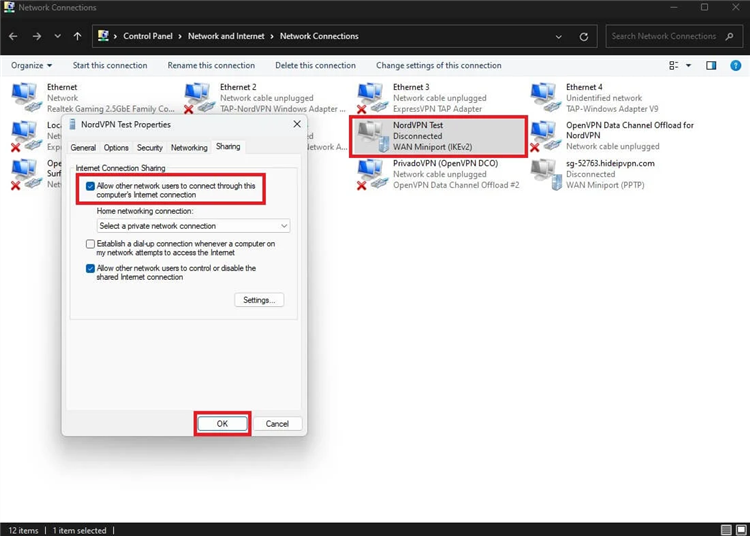
Task: Open the help question mark icon
Action: click(735, 66)
